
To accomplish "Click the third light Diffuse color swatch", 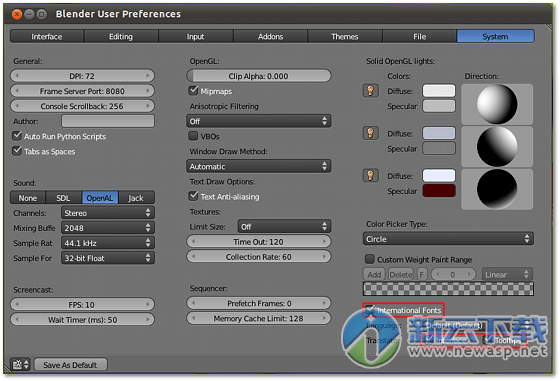I will click(439, 176).
